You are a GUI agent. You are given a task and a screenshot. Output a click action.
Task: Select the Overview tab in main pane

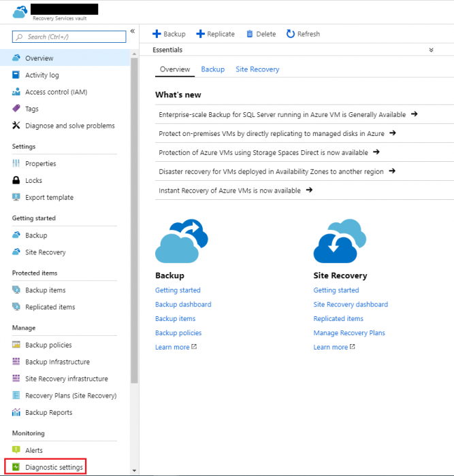pyautogui.click(x=175, y=69)
